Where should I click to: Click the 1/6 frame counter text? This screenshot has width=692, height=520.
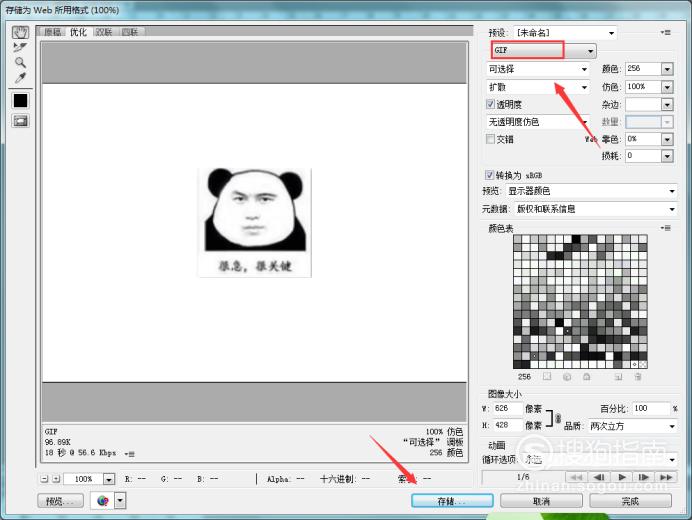tap(523, 477)
